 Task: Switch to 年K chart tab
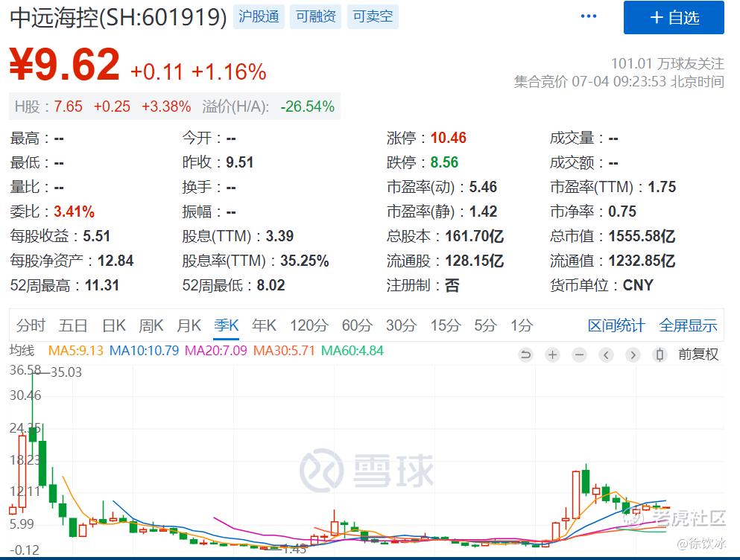pyautogui.click(x=264, y=325)
